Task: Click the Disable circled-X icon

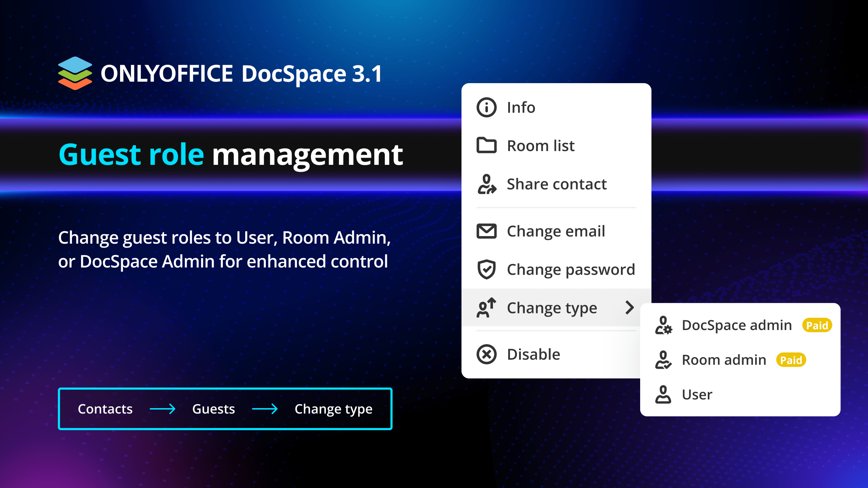Action: pyautogui.click(x=486, y=355)
